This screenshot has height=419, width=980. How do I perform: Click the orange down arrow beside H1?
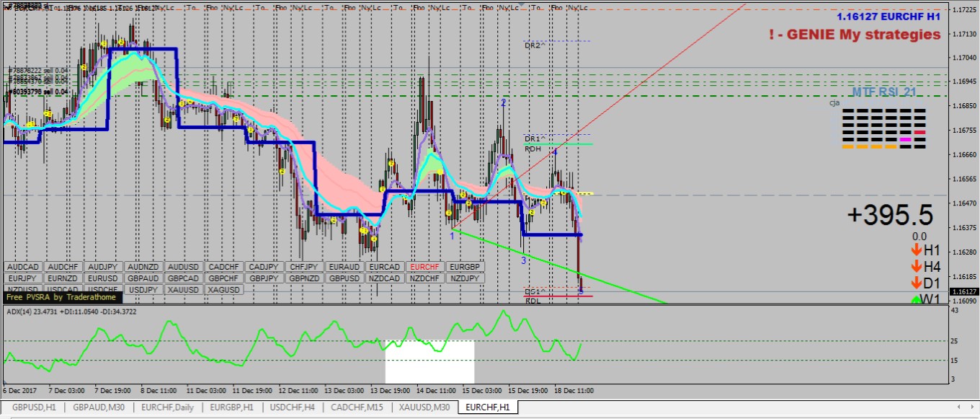(916, 250)
